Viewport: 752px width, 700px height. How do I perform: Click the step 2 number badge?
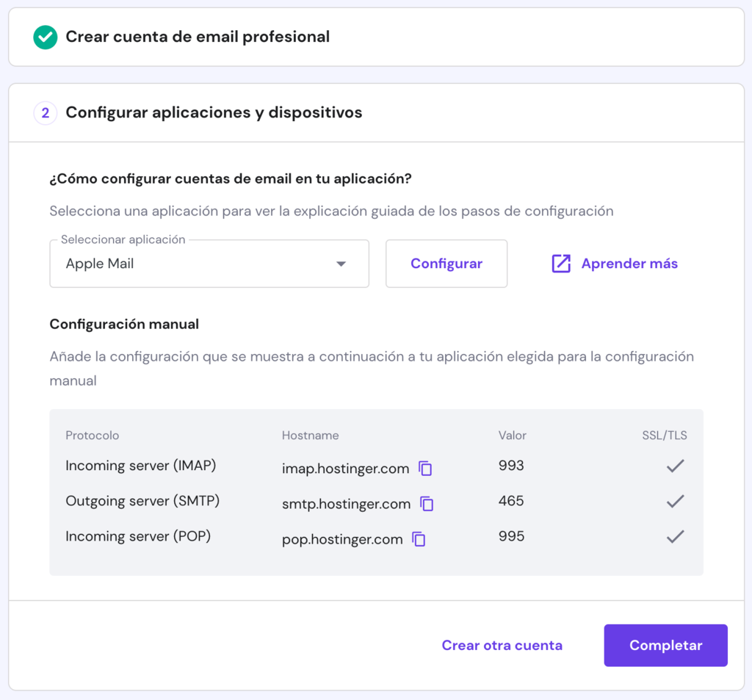(x=45, y=112)
